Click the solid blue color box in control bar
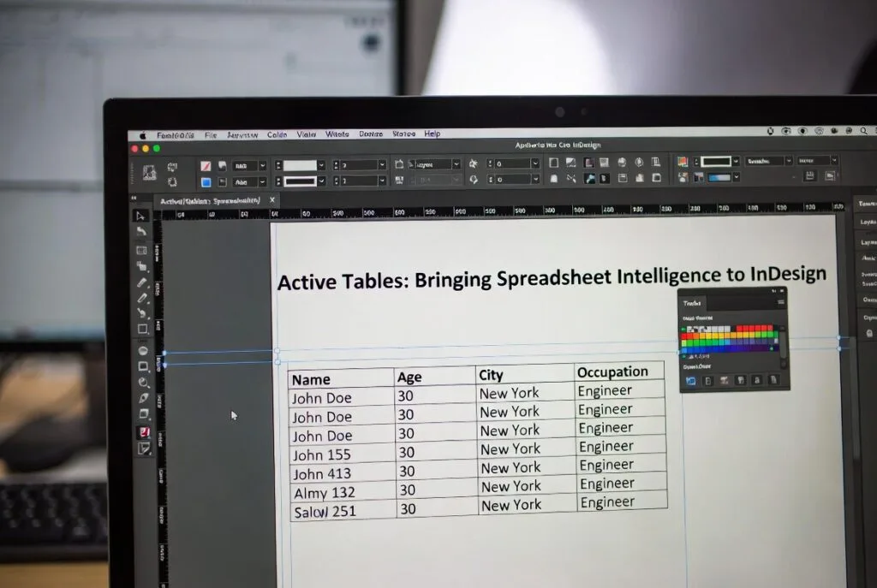This screenshot has width=877, height=588. pyautogui.click(x=206, y=182)
